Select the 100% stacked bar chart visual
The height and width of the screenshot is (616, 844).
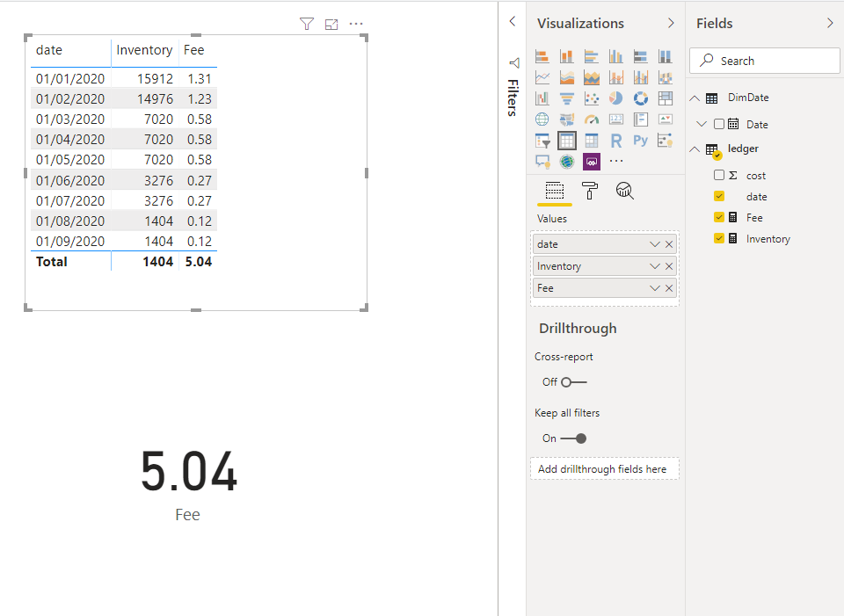pyautogui.click(x=641, y=56)
